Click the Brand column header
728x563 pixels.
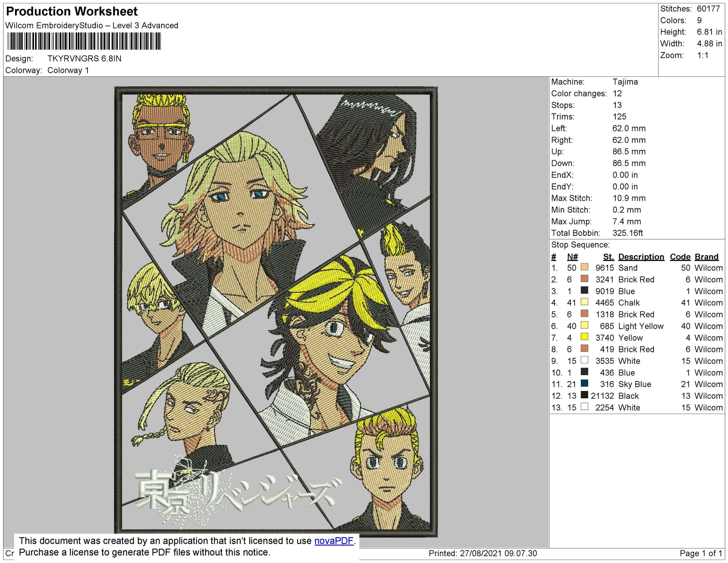[706, 257]
